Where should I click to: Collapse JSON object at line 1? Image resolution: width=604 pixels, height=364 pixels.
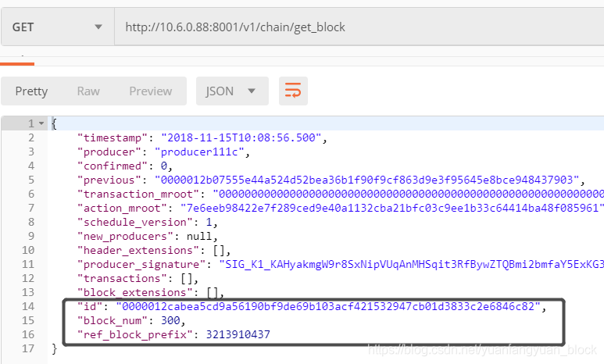pyautogui.click(x=41, y=123)
